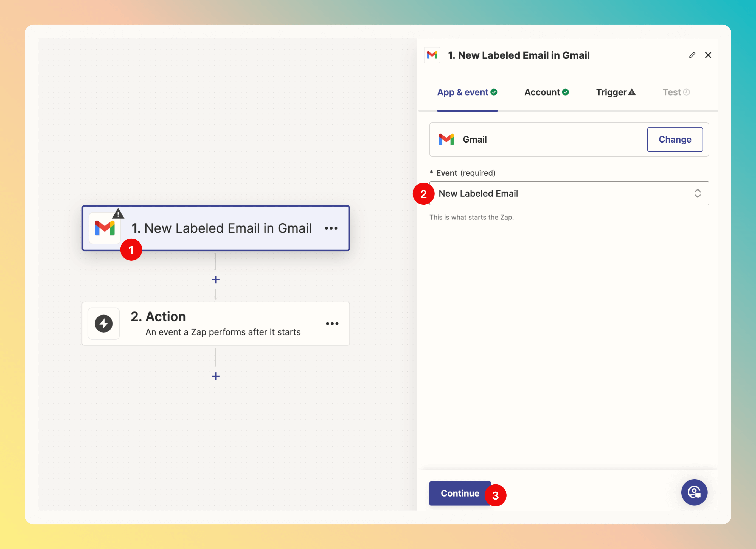
Task: Close the trigger setup panel
Action: point(708,55)
